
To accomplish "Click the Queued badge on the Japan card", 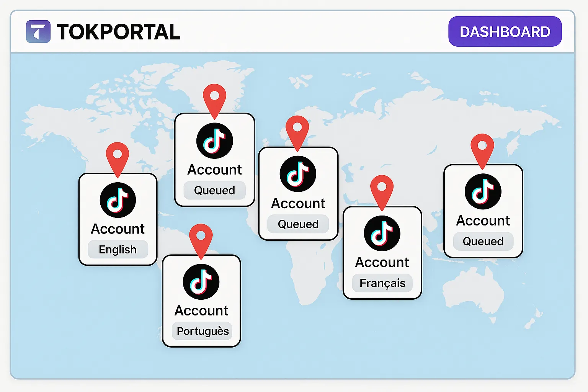I will (x=483, y=241).
